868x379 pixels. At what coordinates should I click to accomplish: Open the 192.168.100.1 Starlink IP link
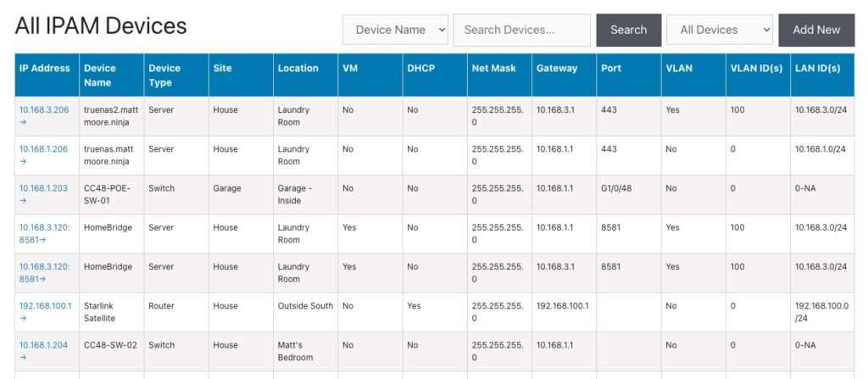[x=45, y=305]
